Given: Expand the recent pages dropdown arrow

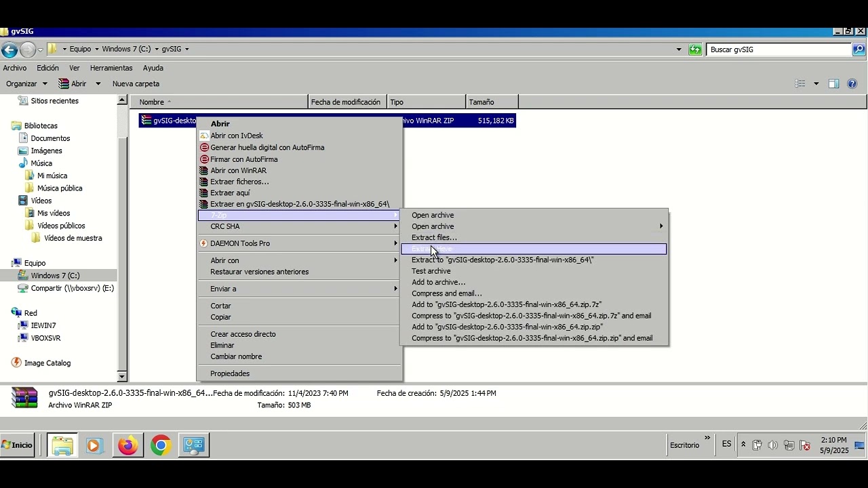Looking at the screenshot, I should coord(40,49).
